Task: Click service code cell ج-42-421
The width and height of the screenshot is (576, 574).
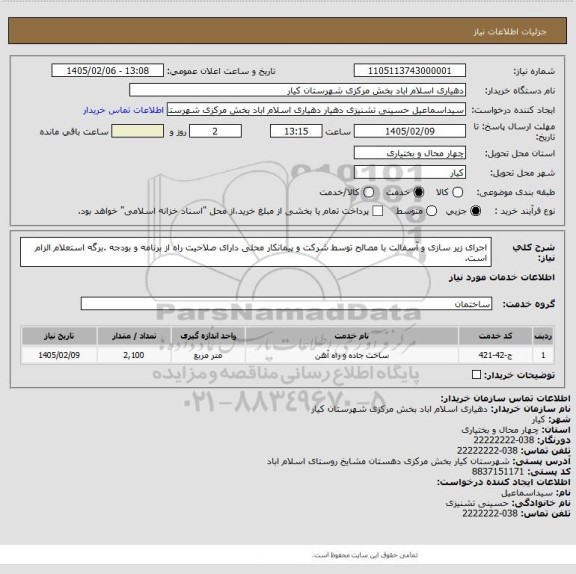Action: (x=495, y=355)
